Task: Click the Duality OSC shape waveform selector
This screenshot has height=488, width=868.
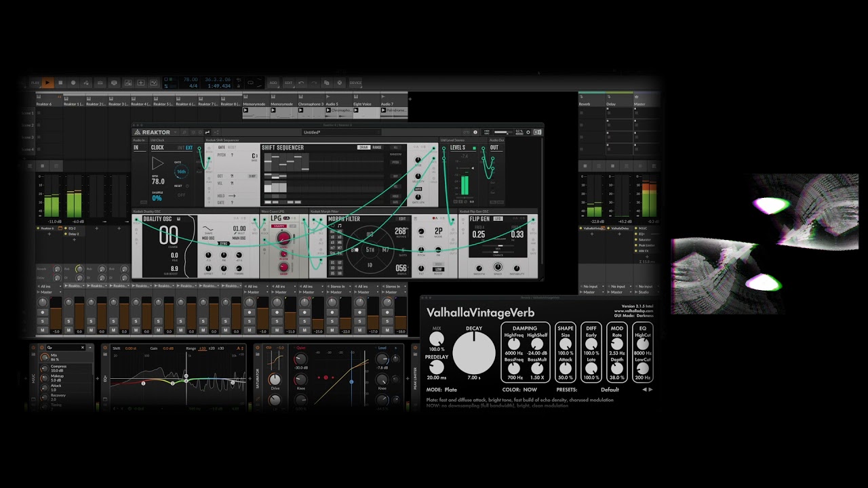Action: click(209, 228)
